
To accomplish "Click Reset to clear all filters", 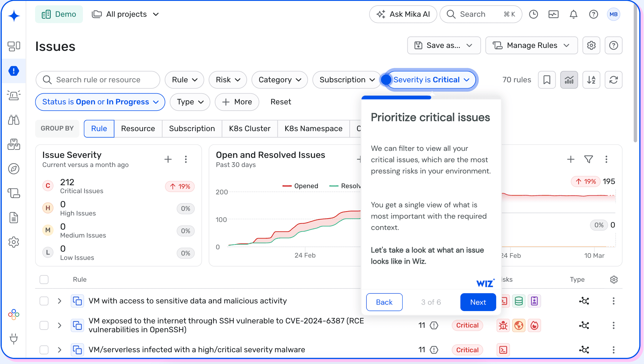I will pos(280,102).
